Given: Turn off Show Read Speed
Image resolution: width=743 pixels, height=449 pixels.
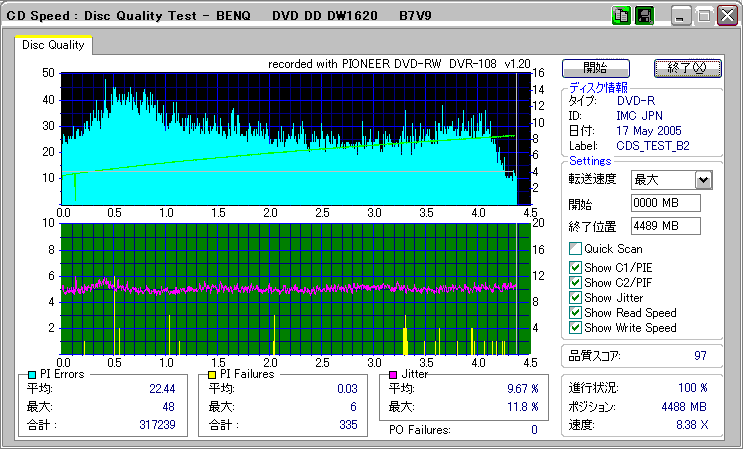Looking at the screenshot, I should coord(575,313).
